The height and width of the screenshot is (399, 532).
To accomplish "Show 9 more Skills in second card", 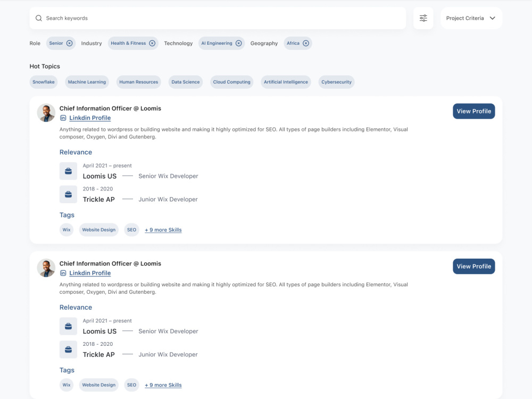I will coord(163,385).
